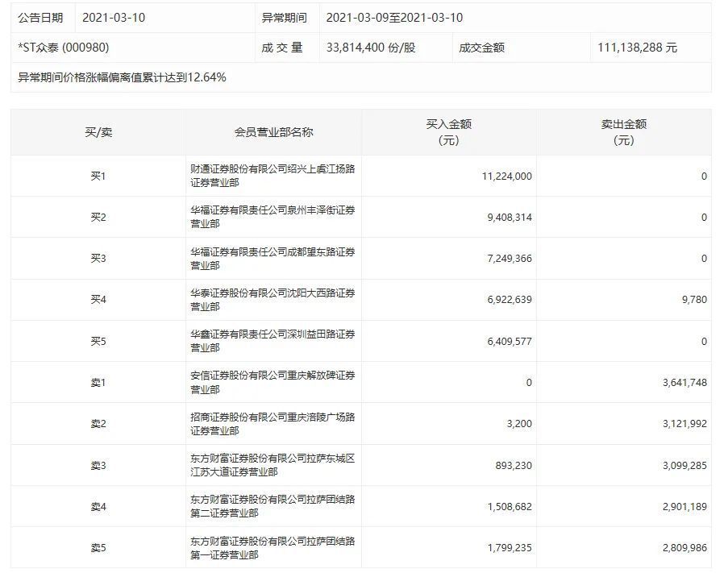
Task: Click the zero buy amount in 卖1 row
Action: pyautogui.click(x=529, y=383)
